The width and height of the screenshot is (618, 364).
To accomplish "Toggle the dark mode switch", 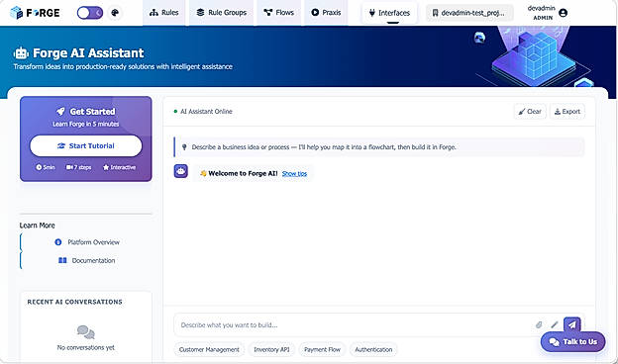I will pos(90,13).
